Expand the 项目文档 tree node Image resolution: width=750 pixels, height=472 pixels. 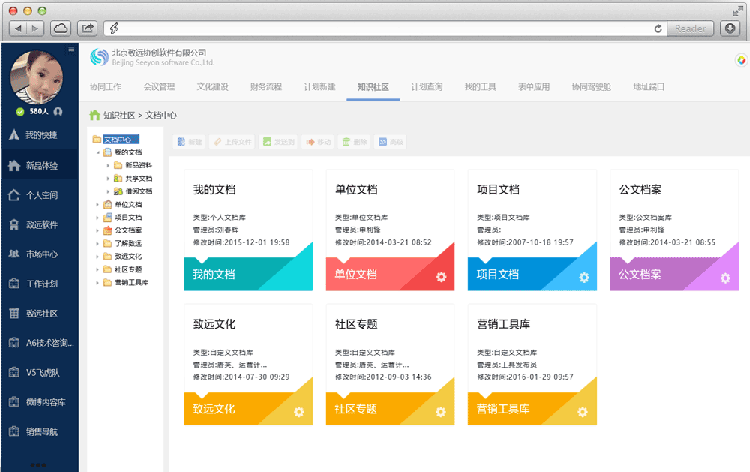[97, 217]
